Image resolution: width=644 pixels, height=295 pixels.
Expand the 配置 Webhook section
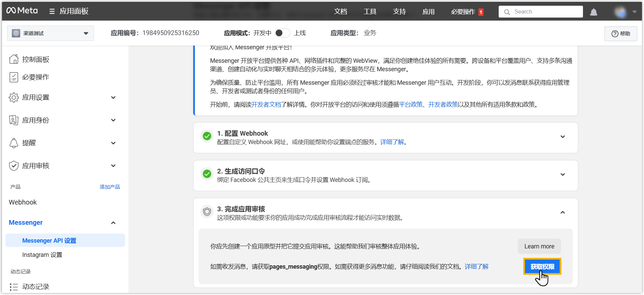562,137
